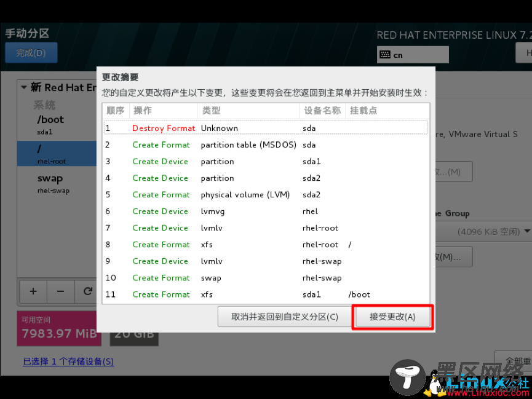Select the swap rhel-swap partition entry
Viewport: 532px width, 399px height.
pos(57,184)
